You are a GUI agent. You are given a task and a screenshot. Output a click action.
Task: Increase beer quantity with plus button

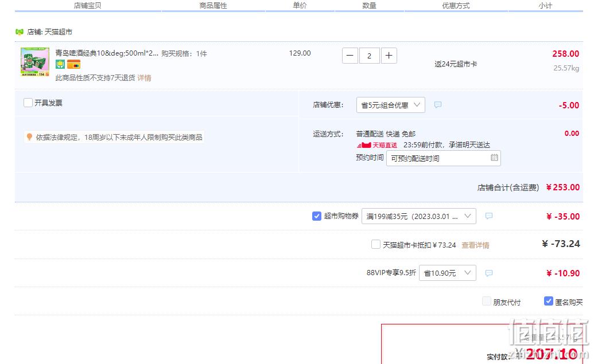click(389, 56)
